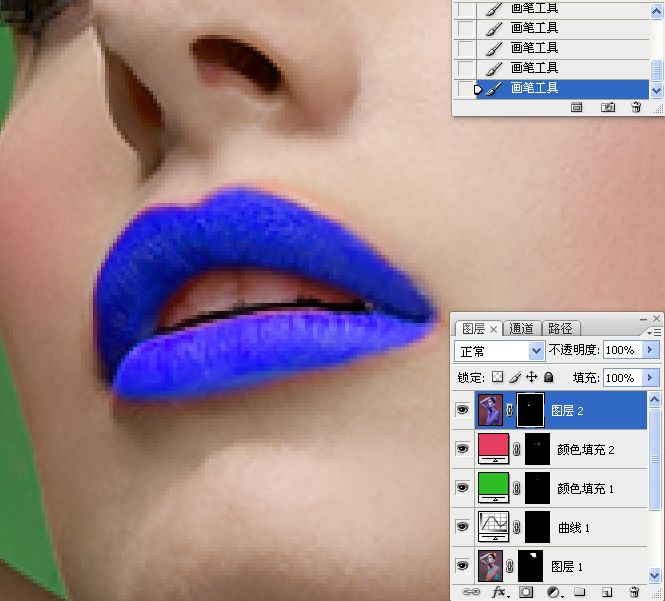
Task: Create new fill or adjustment layer icon
Action: (x=554, y=592)
